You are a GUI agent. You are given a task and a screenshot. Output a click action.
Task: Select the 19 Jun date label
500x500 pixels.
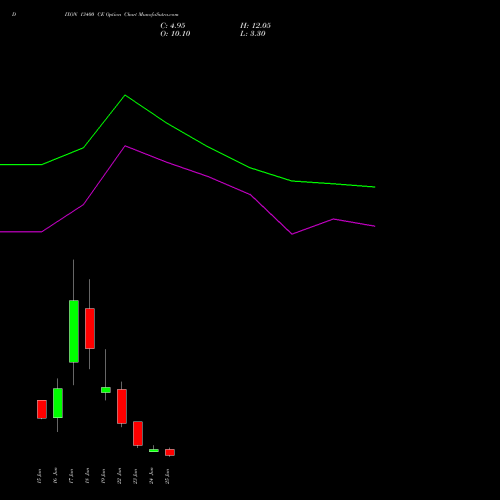[103, 476]
